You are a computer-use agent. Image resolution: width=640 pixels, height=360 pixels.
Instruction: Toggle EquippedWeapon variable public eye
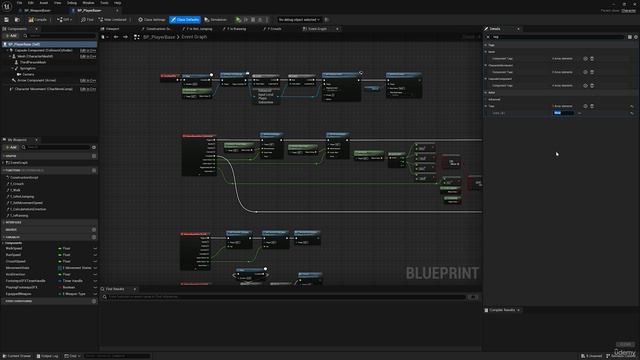95,294
